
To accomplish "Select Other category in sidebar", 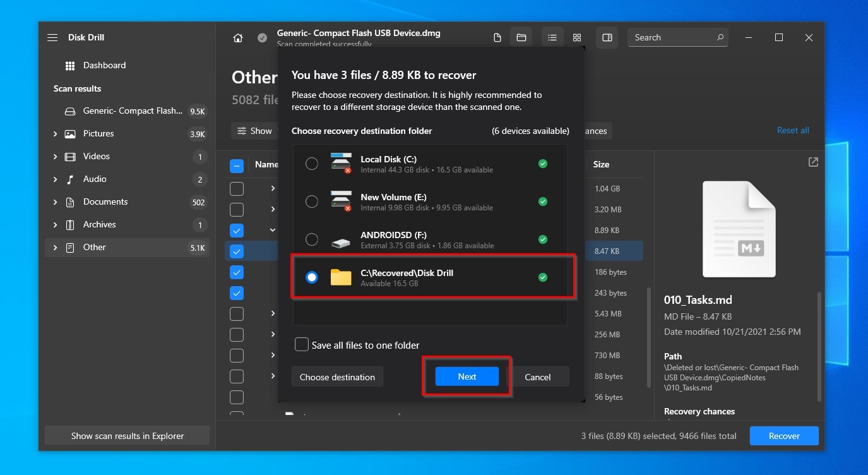I will 127,248.
